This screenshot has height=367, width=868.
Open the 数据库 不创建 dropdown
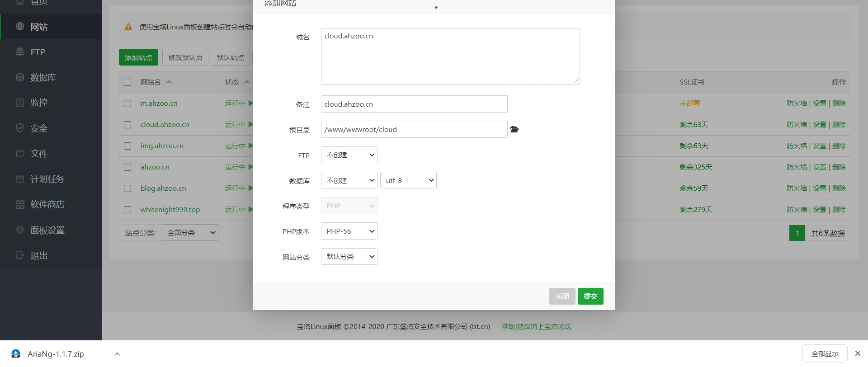[349, 180]
